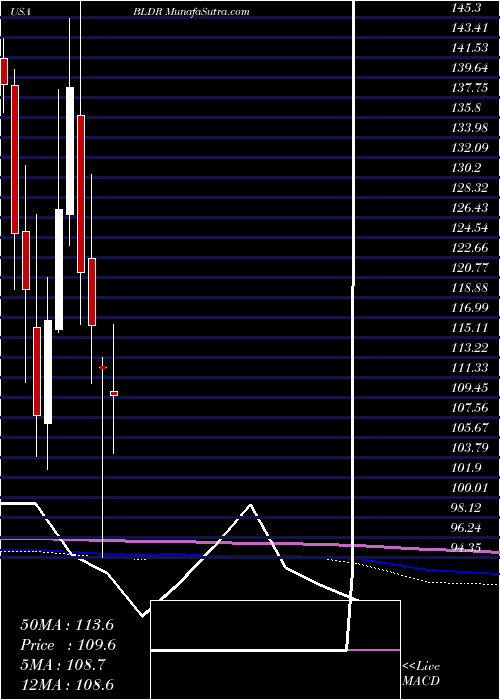Click the 113.22 price axis label

click(469, 348)
